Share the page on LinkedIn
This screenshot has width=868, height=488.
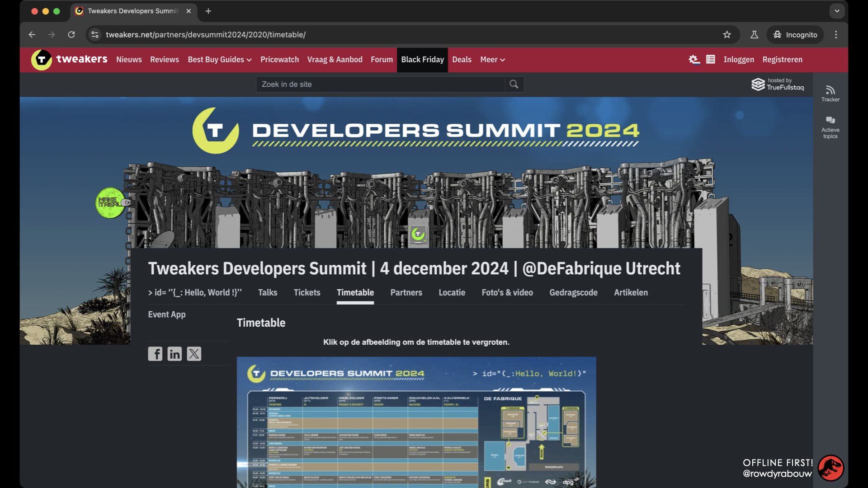(x=175, y=354)
